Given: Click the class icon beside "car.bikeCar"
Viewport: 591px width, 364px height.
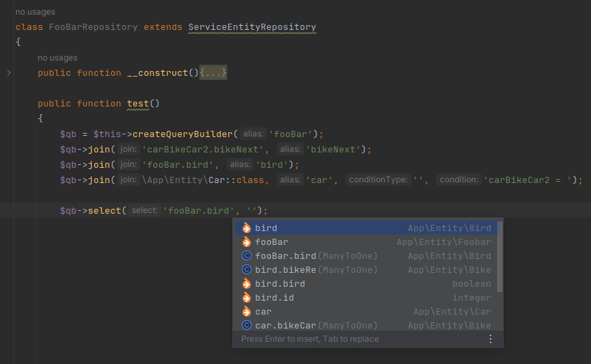Looking at the screenshot, I should point(246,326).
